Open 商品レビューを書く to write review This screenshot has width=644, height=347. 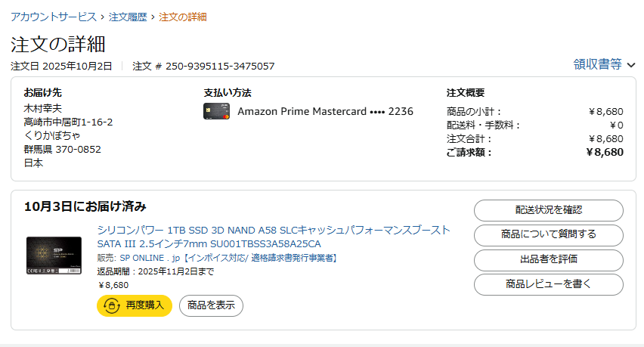548,284
